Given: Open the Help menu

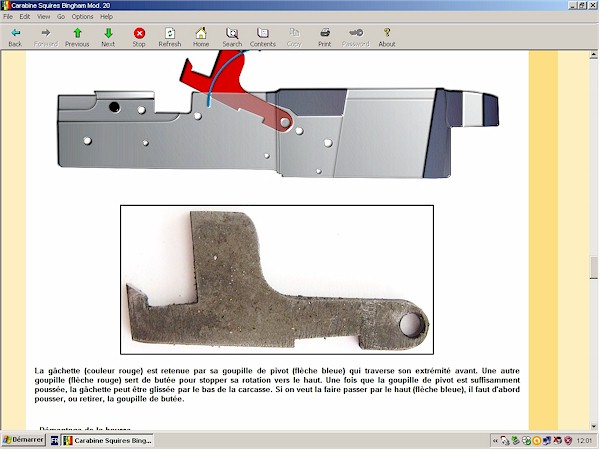Looking at the screenshot, I should tap(106, 16).
